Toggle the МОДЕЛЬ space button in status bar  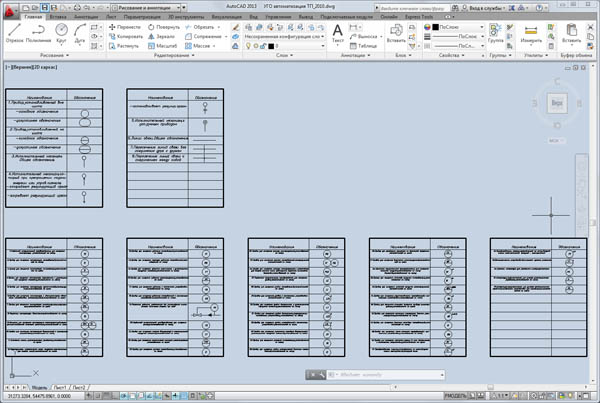(x=456, y=396)
